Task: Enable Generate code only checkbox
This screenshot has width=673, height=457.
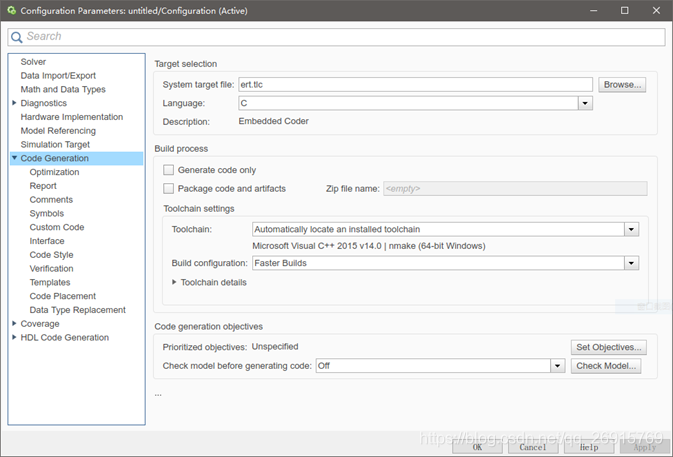Action: [168, 170]
